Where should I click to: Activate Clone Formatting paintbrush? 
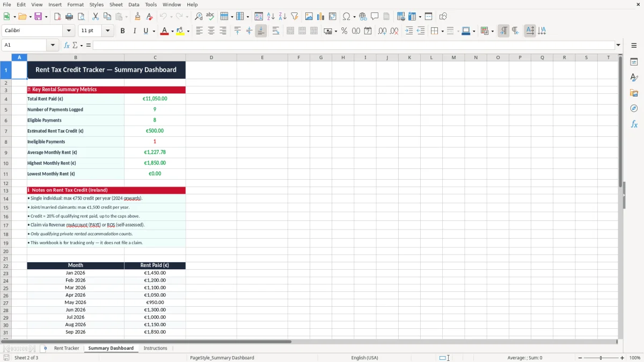137,17
